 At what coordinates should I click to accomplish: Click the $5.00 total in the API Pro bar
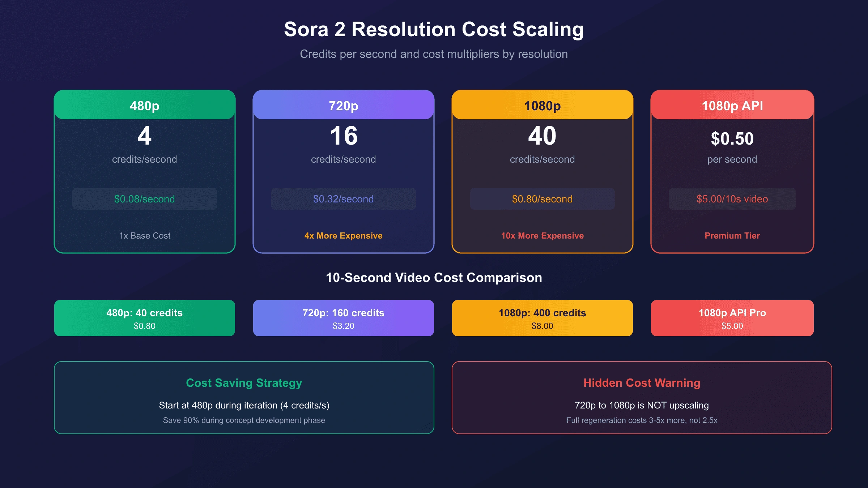[732, 326]
